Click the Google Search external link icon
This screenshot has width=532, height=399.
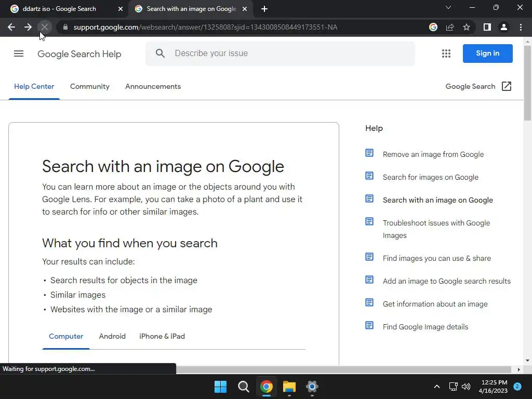click(506, 86)
